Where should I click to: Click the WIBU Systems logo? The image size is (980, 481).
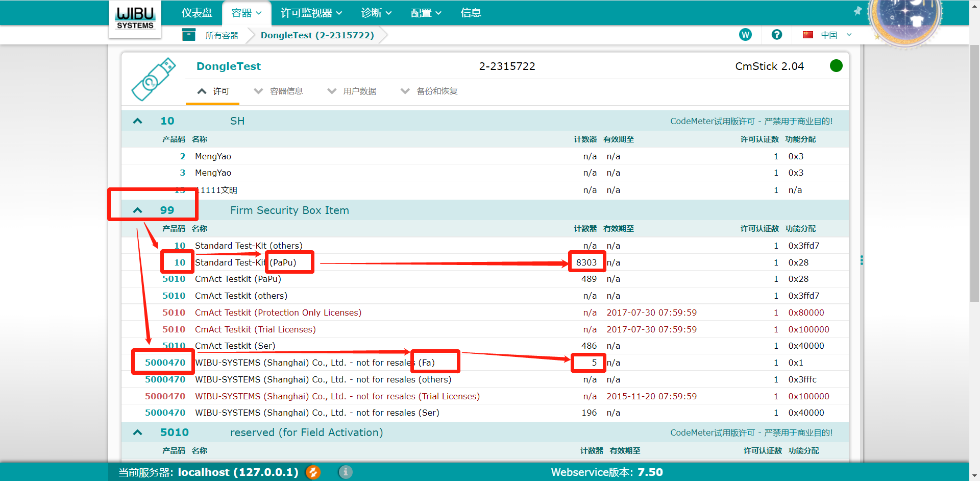coord(135,18)
